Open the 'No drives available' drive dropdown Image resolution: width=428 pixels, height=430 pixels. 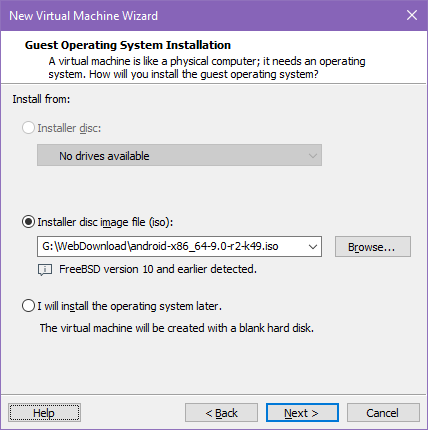tap(179, 155)
